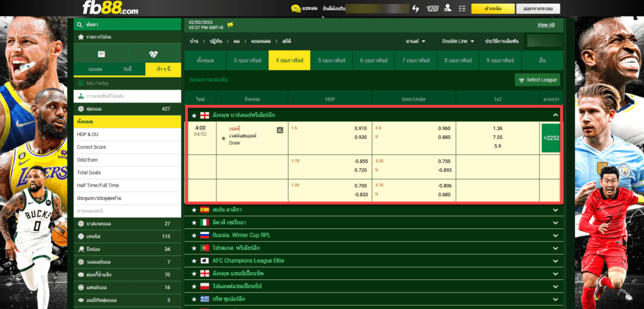Open the Total Goals menu item

click(127, 172)
